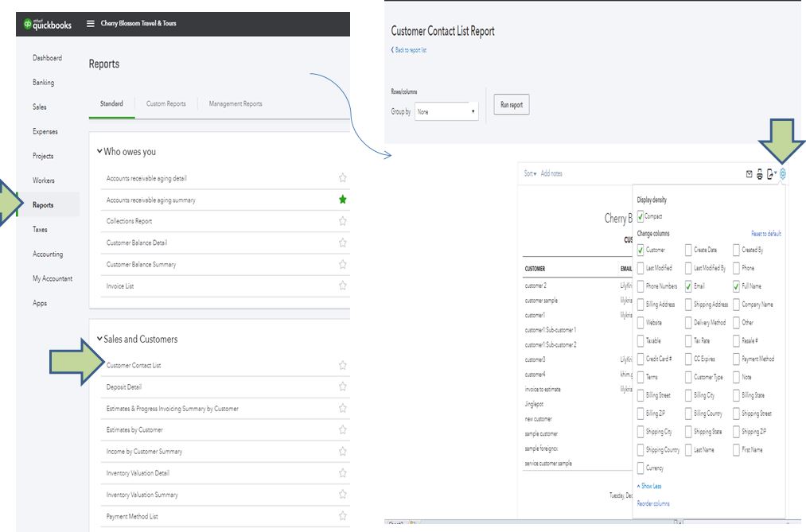
Task: Open My Accountant in the sidebar
Action: [x=53, y=278]
